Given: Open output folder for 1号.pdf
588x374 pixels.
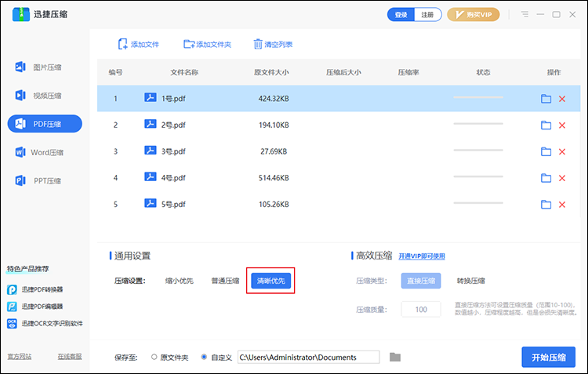Looking at the screenshot, I should click(546, 99).
